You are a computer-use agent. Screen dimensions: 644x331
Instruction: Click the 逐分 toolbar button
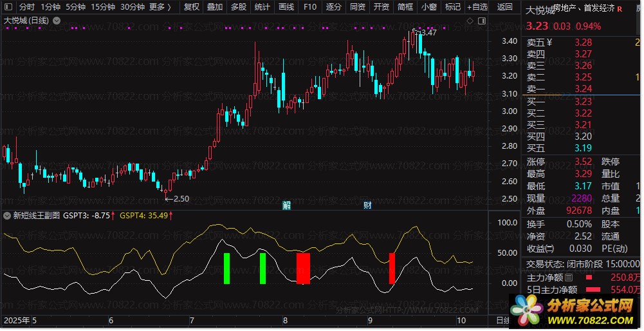tap(333, 6)
